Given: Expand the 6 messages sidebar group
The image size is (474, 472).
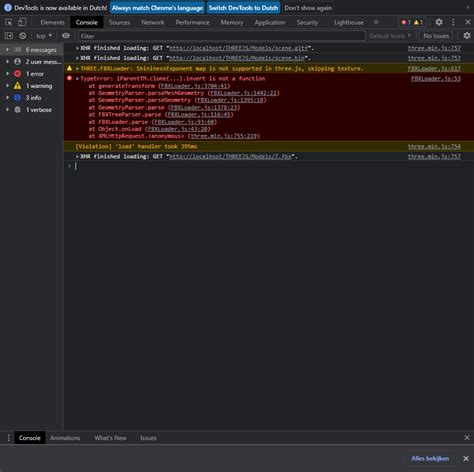Looking at the screenshot, I should tap(8, 50).
